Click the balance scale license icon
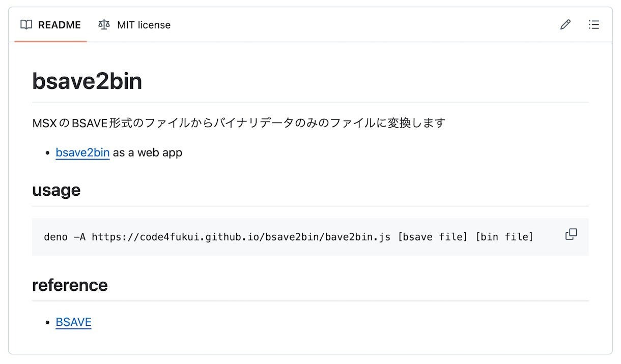The width and height of the screenshot is (621, 364). pos(104,24)
